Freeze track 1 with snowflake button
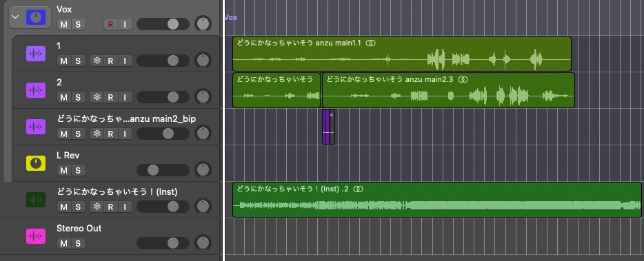644x261 pixels. coord(97,61)
